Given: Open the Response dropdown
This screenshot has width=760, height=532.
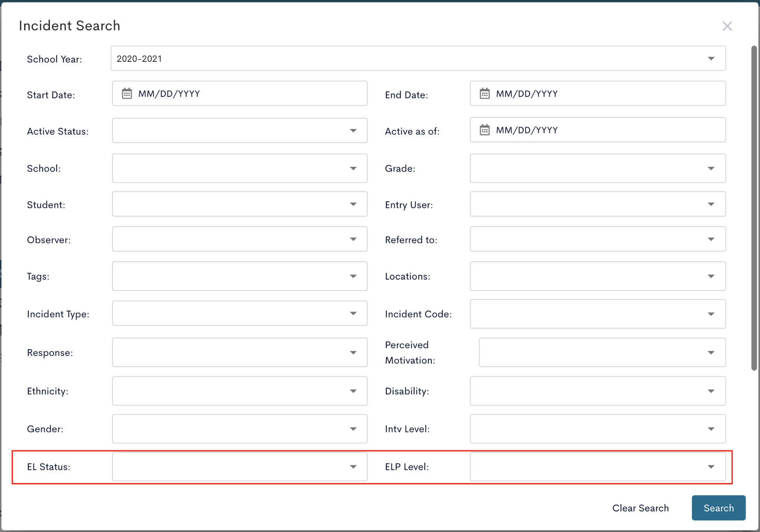Looking at the screenshot, I should coord(240,352).
